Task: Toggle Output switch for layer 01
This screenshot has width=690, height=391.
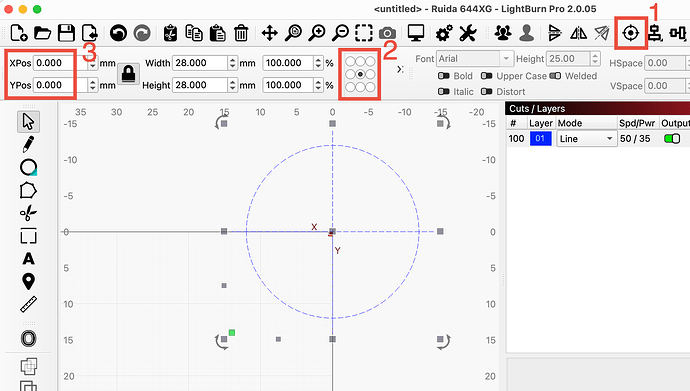Action: click(x=672, y=139)
